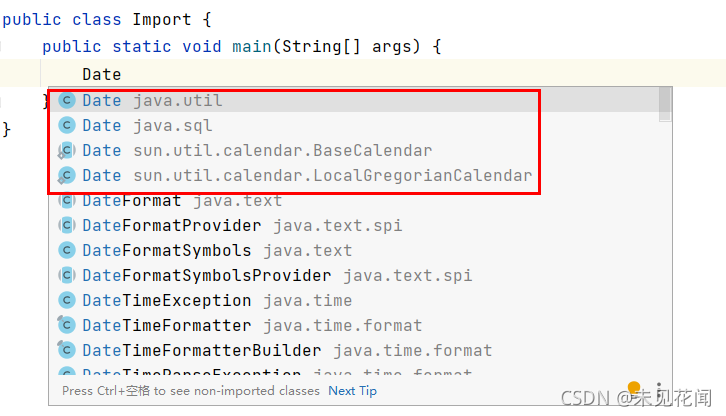Click class icon of BaseCalendar Date entry
Image resolution: width=726 pixels, height=416 pixels.
coord(67,150)
